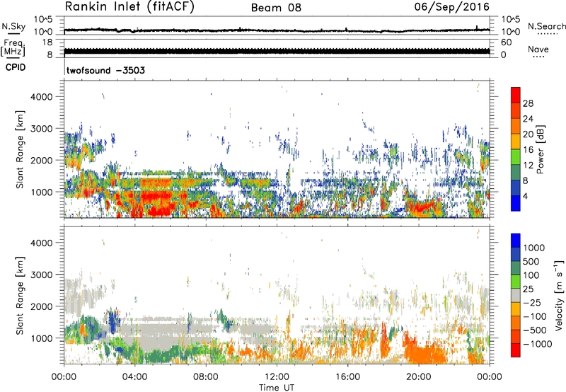Click the sky noise line trace
Viewport: 566px width, 392px height.
(x=277, y=30)
